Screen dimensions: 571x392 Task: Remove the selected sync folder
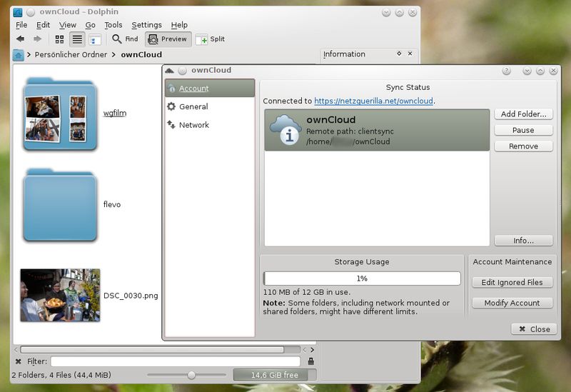click(x=523, y=146)
